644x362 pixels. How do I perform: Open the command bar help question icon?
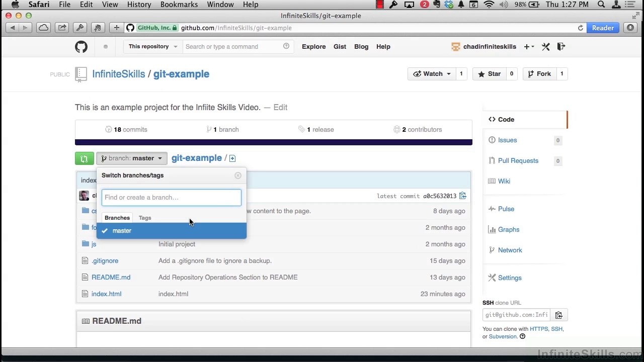286,46
